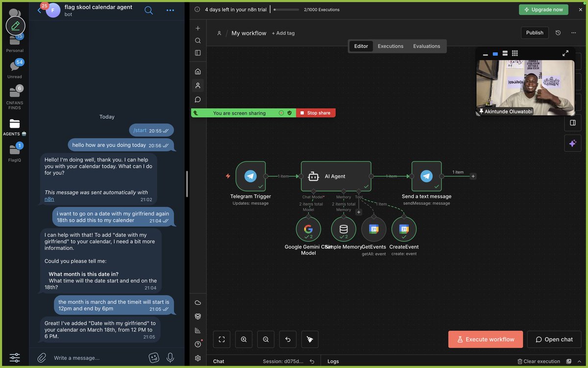Attach a file in Telegram
Screen dimensions: 588x368
(x=42, y=358)
